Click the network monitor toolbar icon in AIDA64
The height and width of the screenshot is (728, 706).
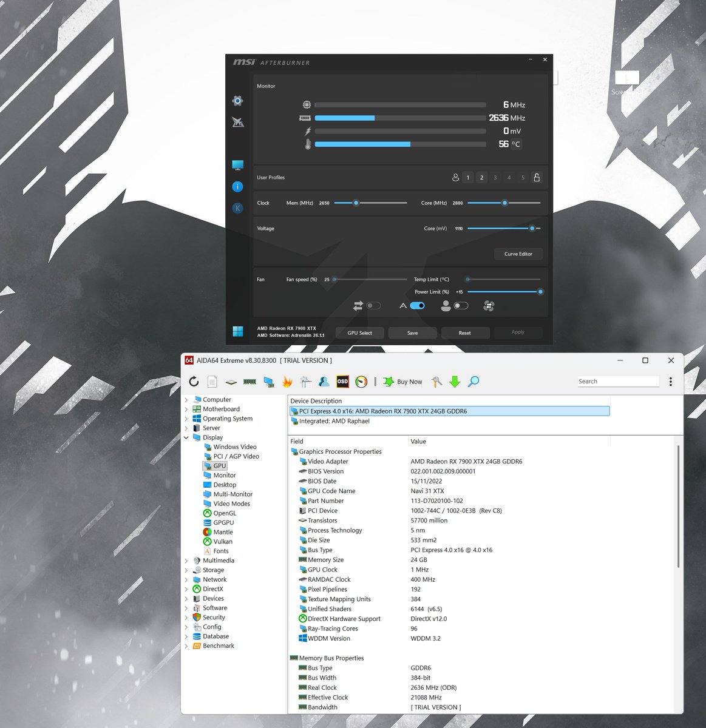point(268,382)
